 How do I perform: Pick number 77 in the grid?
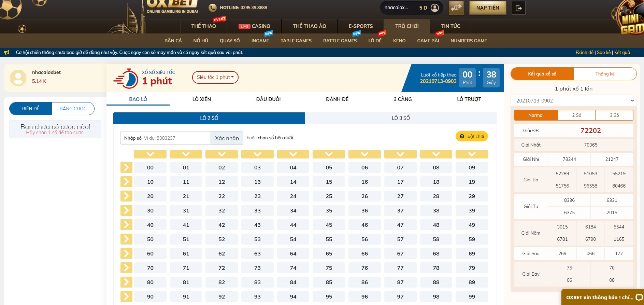click(x=400, y=268)
